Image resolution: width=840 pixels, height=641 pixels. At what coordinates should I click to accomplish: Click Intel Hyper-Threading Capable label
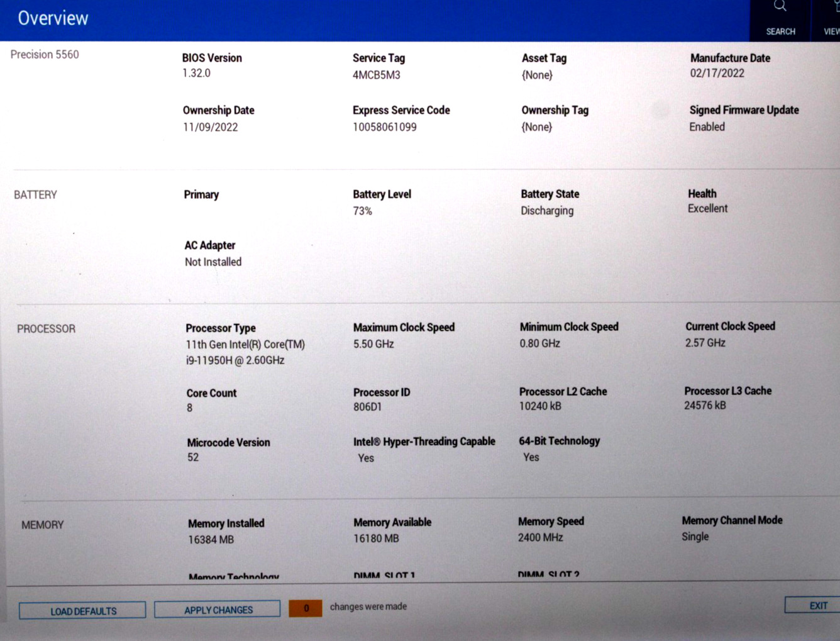424,442
